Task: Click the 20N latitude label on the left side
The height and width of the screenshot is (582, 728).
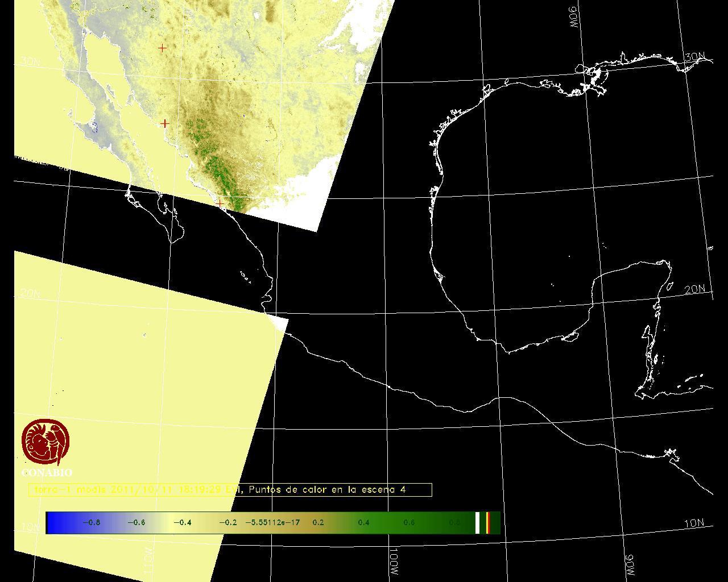Action: pos(30,294)
